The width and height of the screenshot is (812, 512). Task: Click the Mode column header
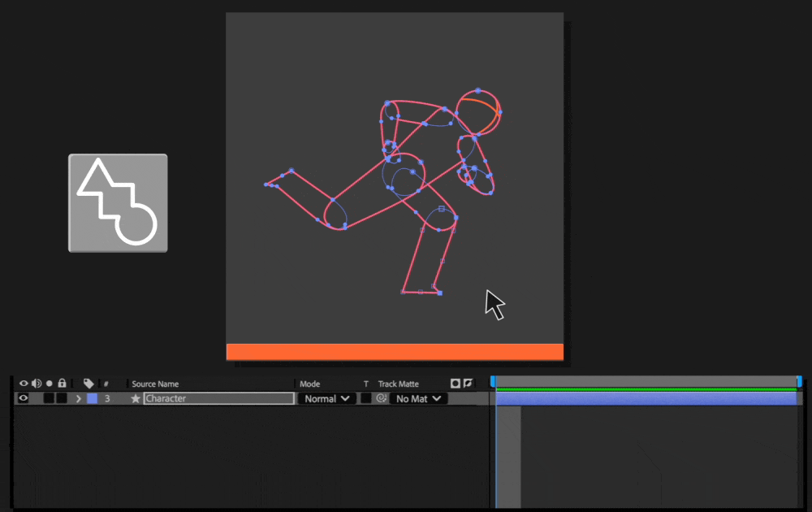[x=309, y=384]
